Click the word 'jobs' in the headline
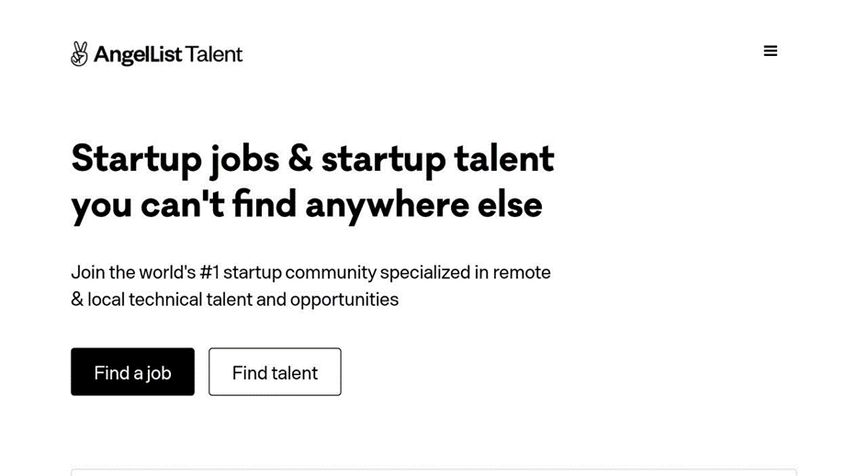 pyautogui.click(x=244, y=160)
